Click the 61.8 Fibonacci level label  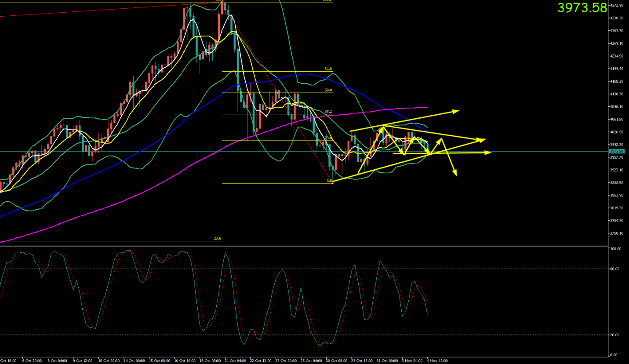click(328, 69)
